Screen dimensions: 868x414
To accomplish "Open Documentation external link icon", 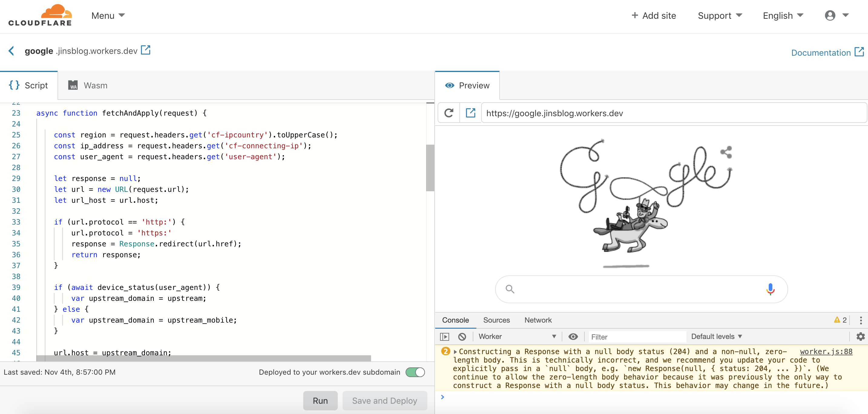I will click(x=859, y=52).
